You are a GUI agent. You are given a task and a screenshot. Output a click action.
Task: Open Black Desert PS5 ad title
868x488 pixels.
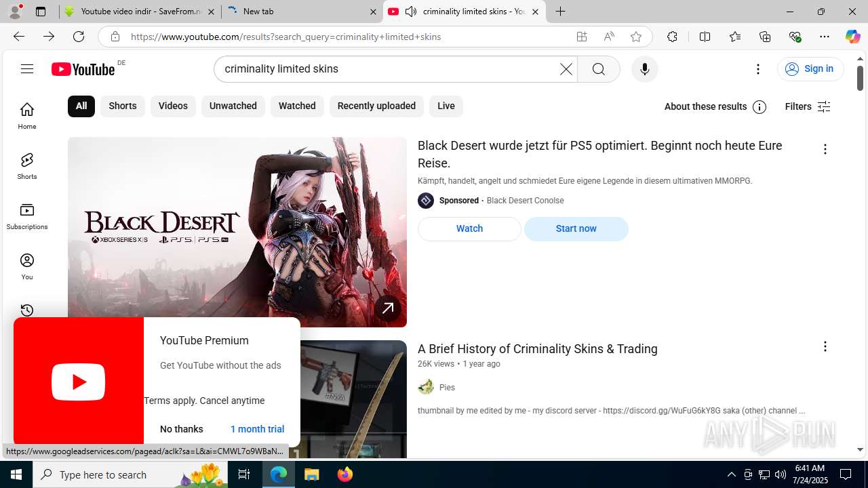[600, 155]
